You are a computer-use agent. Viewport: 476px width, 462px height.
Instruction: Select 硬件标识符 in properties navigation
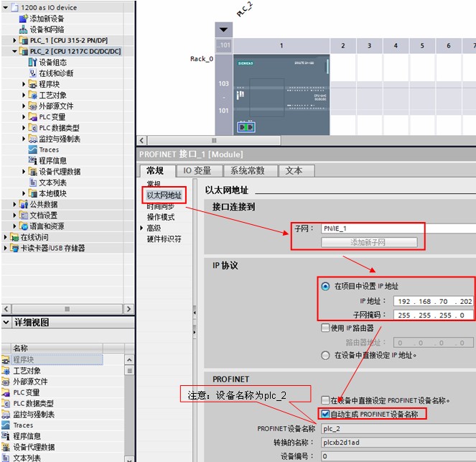pyautogui.click(x=164, y=239)
